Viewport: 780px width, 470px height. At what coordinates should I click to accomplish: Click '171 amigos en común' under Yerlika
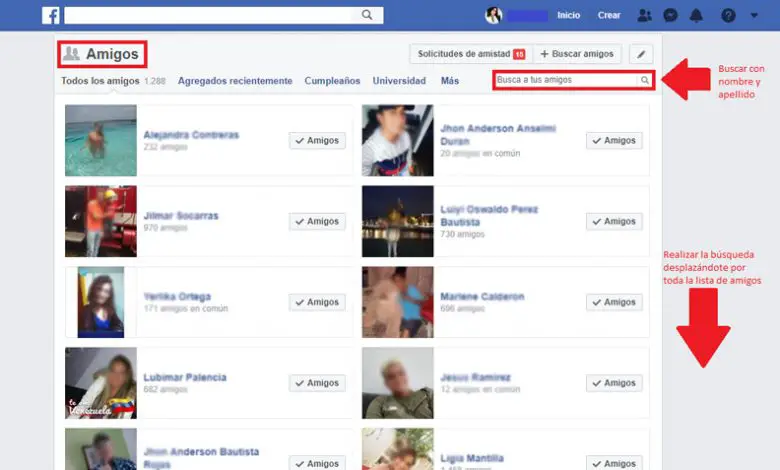[186, 308]
